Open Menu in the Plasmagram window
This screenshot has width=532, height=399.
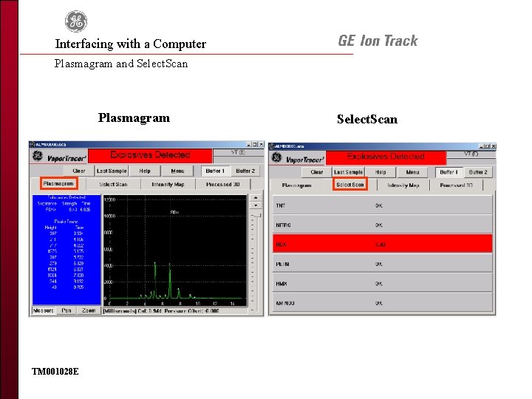pyautogui.click(x=177, y=171)
